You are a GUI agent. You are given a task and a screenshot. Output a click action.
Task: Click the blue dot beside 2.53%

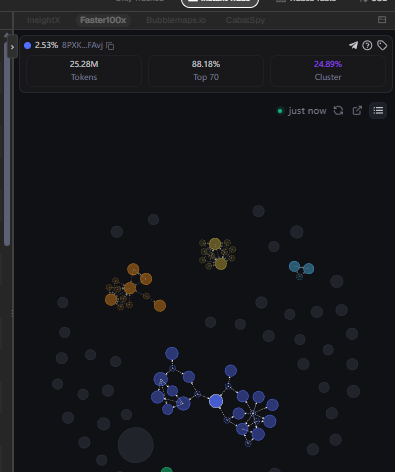point(28,45)
